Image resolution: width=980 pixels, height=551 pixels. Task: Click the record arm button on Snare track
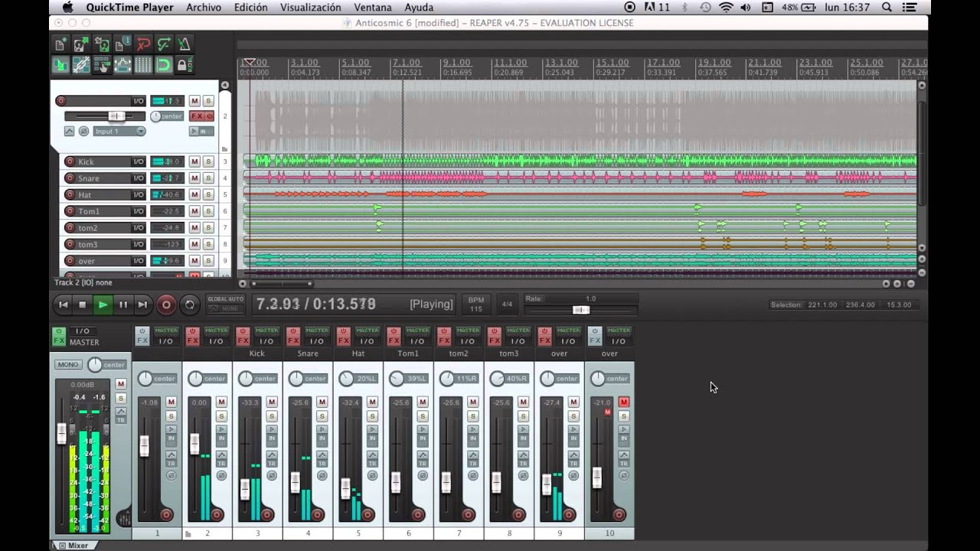point(70,178)
